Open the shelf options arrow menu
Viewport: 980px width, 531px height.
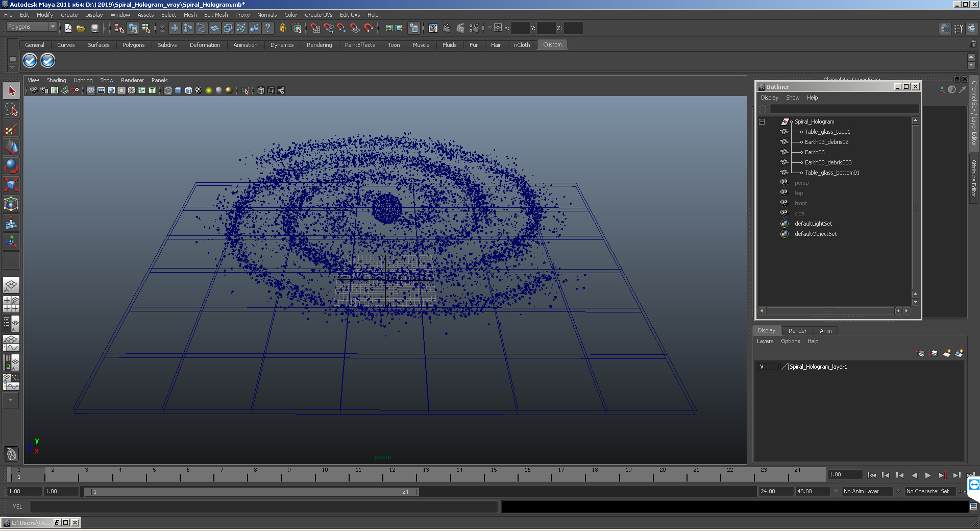[12, 67]
